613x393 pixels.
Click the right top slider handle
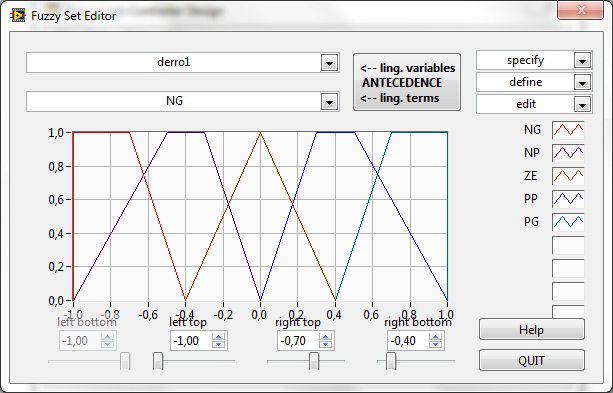(x=314, y=361)
